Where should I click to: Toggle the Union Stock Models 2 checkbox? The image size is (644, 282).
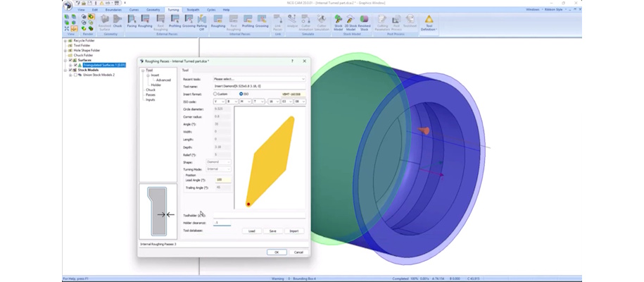[x=75, y=75]
